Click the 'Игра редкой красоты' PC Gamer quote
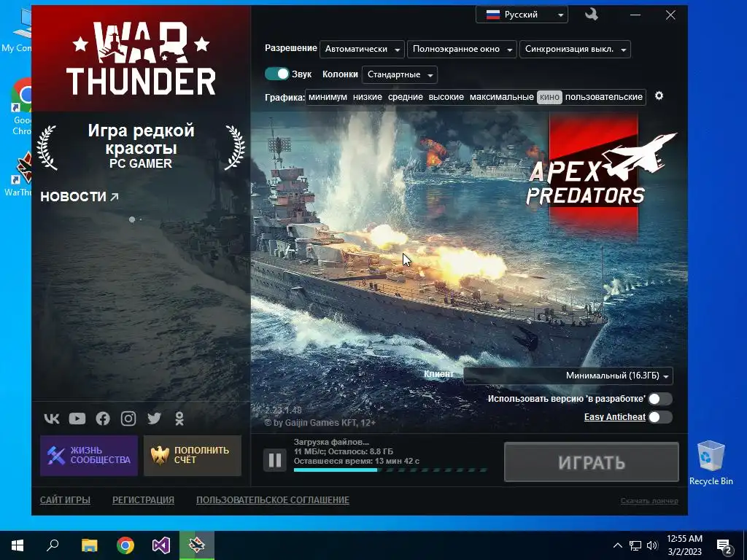The image size is (747, 560). point(141,146)
